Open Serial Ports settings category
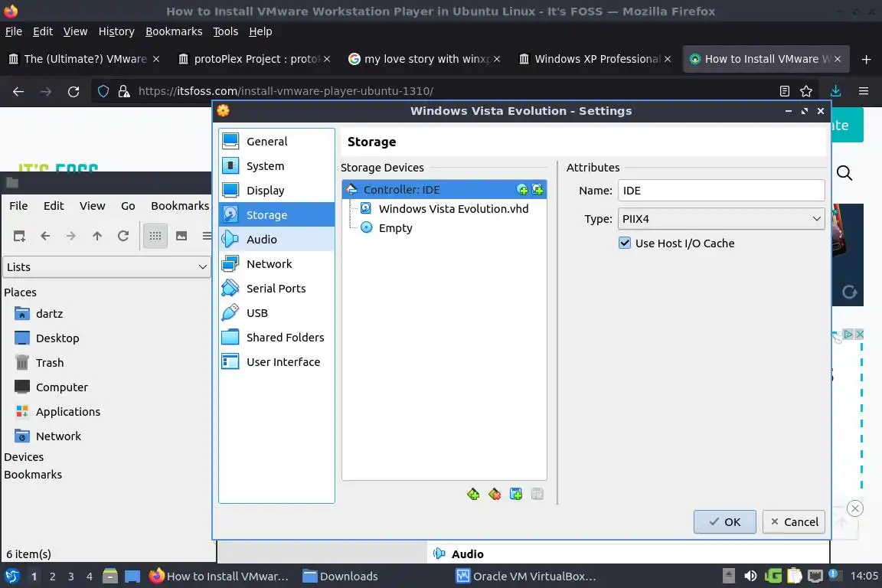 pos(276,288)
